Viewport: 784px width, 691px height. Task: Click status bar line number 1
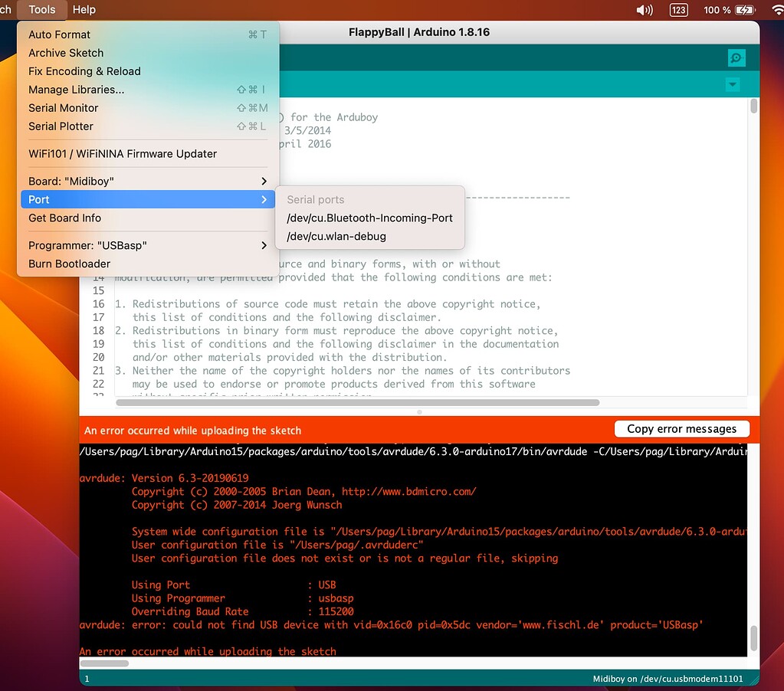point(87,679)
